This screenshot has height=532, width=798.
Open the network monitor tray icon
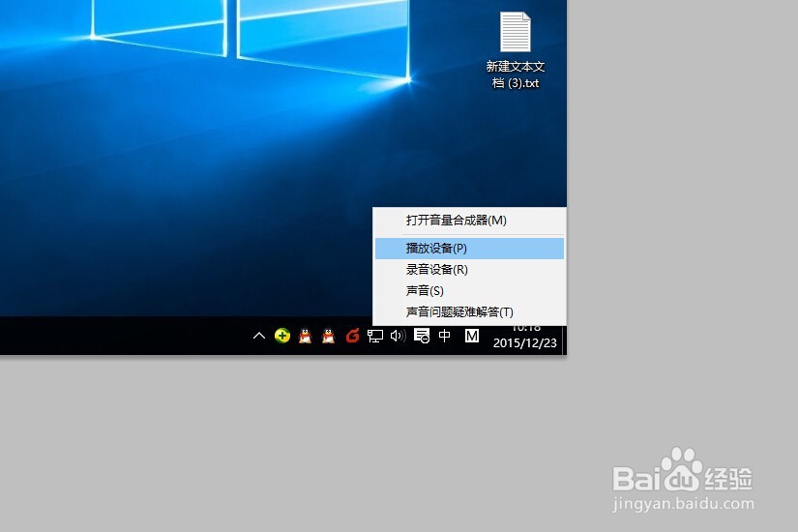point(375,336)
